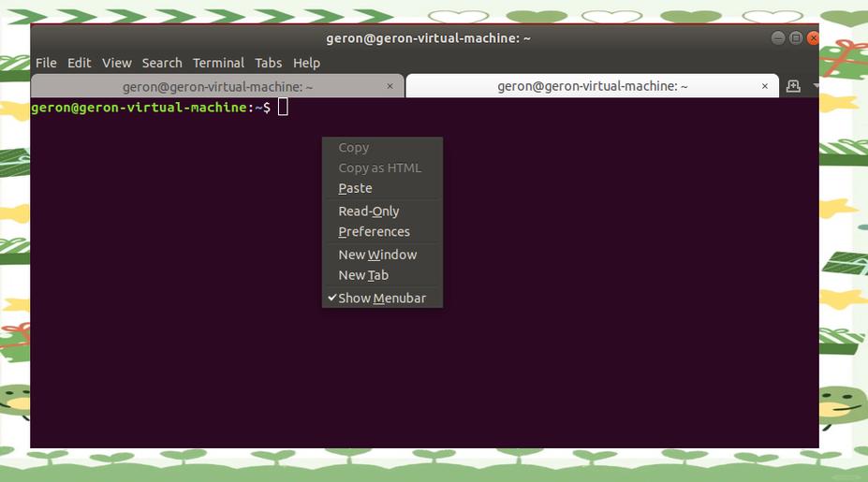Open the Search menu
Viewport: 868px width, 482px height.
click(x=162, y=63)
